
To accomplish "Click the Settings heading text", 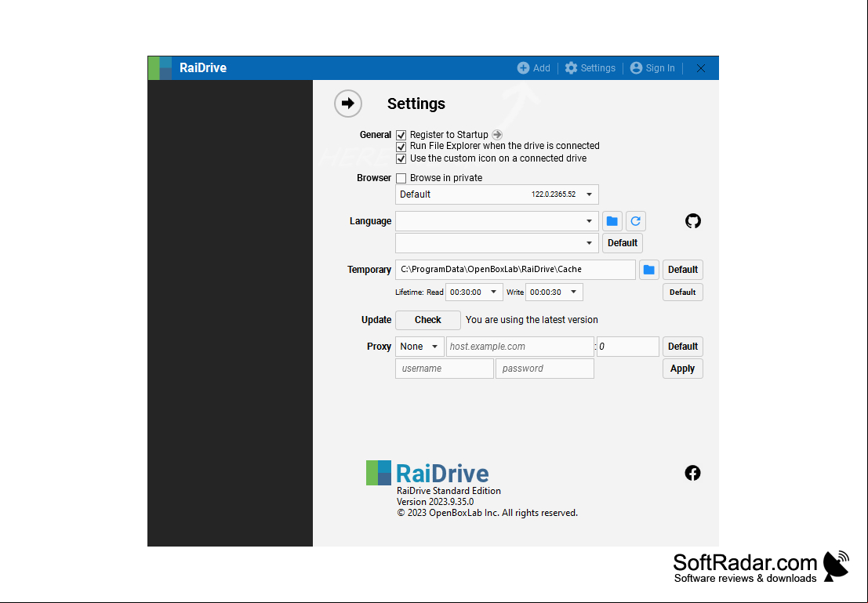I will (x=416, y=104).
